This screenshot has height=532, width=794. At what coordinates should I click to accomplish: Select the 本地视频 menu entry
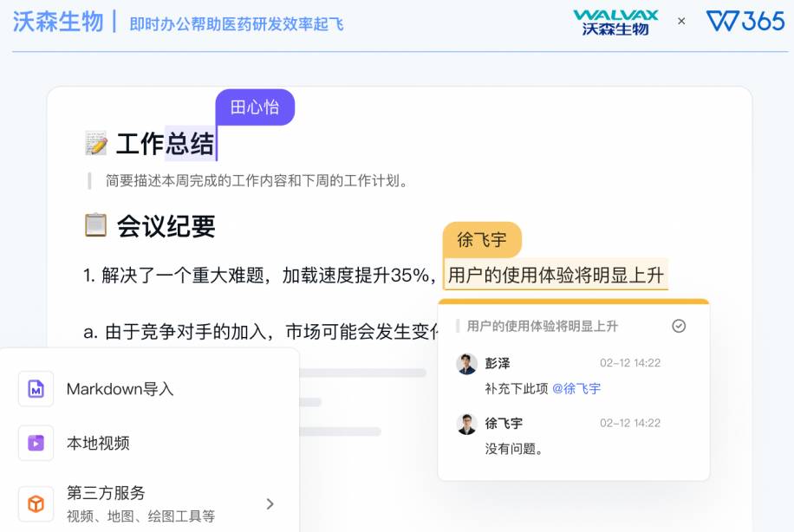click(x=149, y=443)
